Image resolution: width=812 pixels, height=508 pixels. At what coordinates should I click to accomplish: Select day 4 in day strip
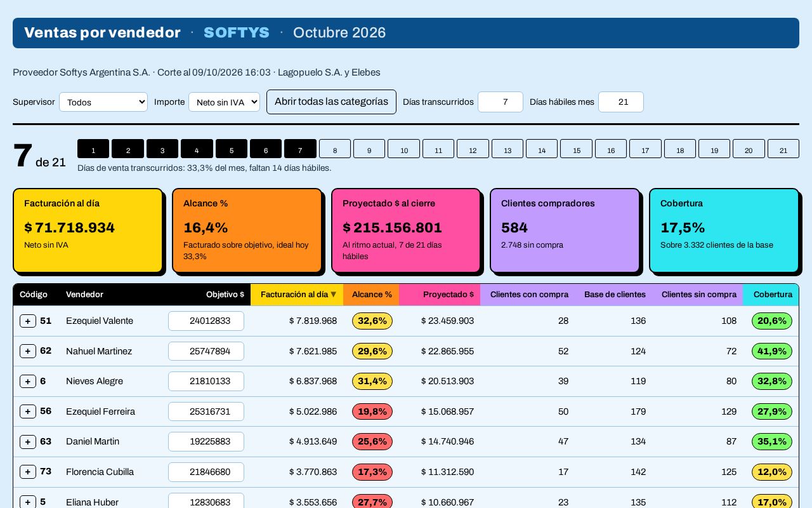197,149
